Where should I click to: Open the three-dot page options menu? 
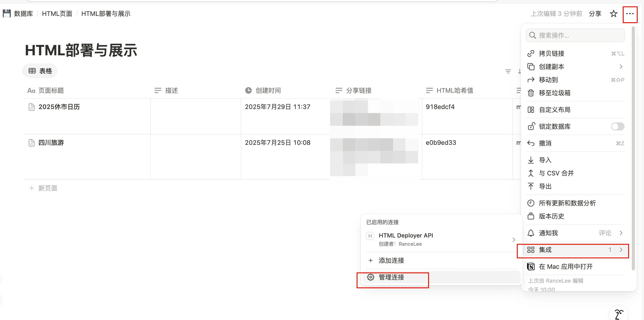tap(630, 14)
